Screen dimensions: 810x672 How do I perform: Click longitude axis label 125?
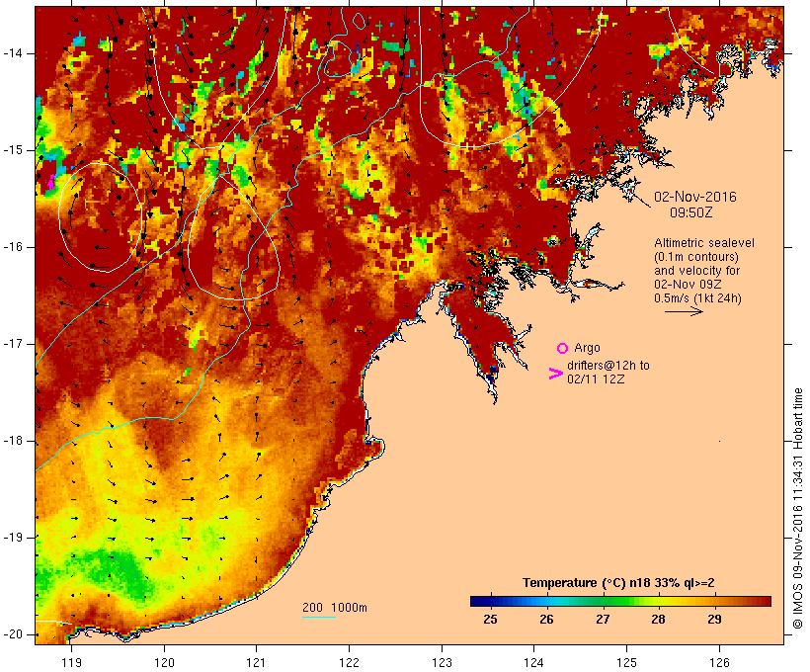tap(626, 662)
